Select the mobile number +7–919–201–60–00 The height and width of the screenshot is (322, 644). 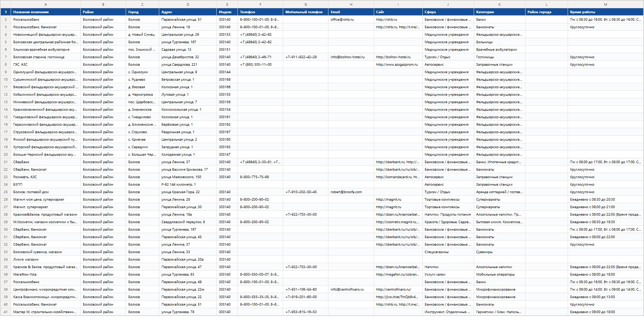pyautogui.click(x=306, y=297)
